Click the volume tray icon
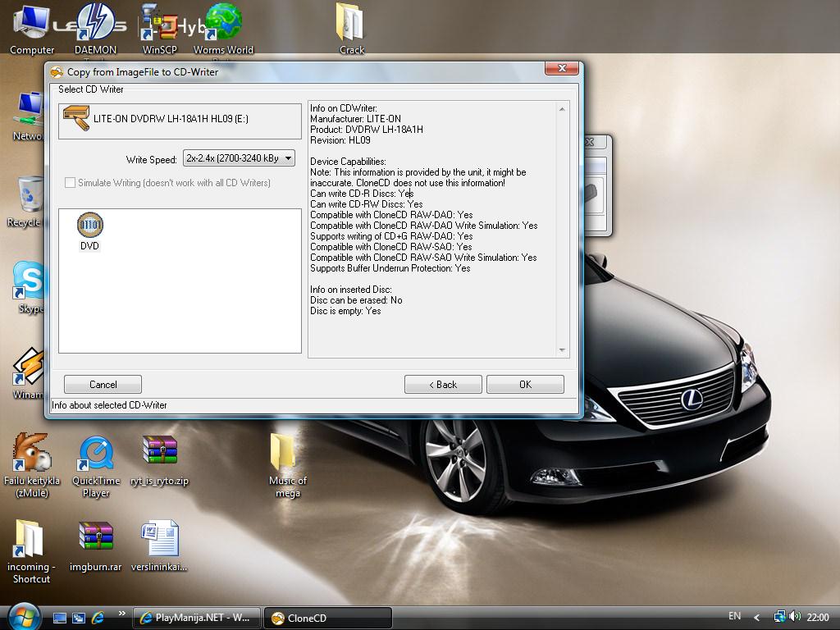840x630 pixels. point(795,617)
